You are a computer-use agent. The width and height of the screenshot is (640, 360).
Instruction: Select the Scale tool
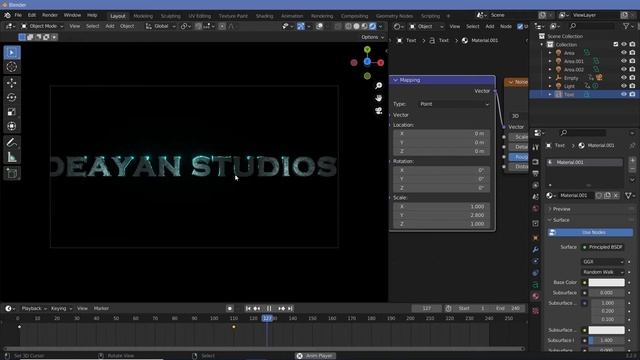pos(12,112)
